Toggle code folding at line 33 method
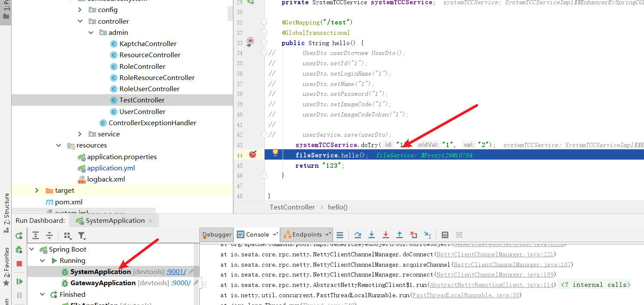Screen dimensions: 644x305 pyautogui.click(x=265, y=43)
